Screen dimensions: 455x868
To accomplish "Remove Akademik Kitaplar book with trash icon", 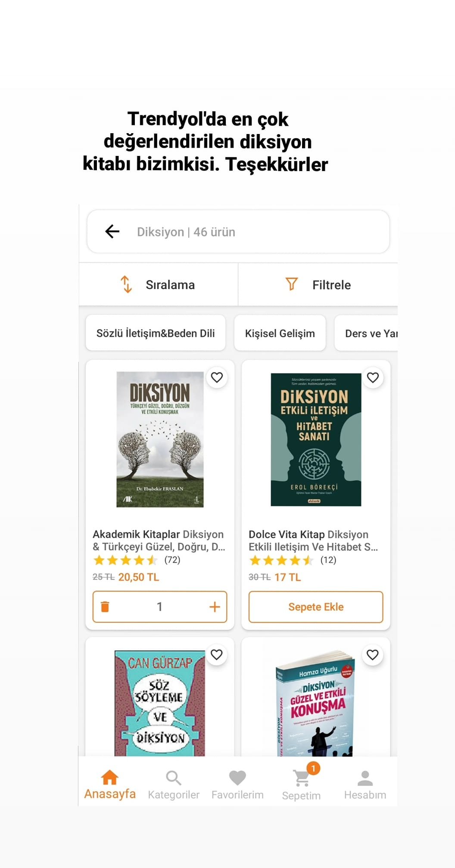I will 105,607.
